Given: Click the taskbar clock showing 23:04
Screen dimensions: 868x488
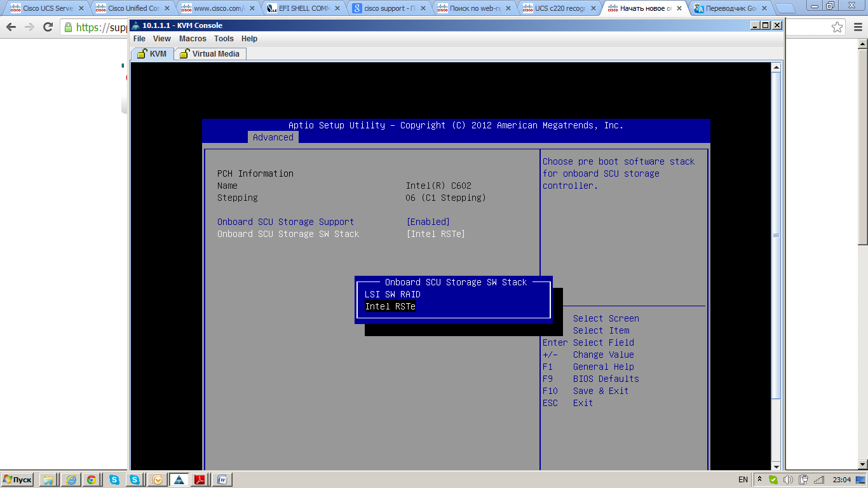Looking at the screenshot, I should 842,480.
